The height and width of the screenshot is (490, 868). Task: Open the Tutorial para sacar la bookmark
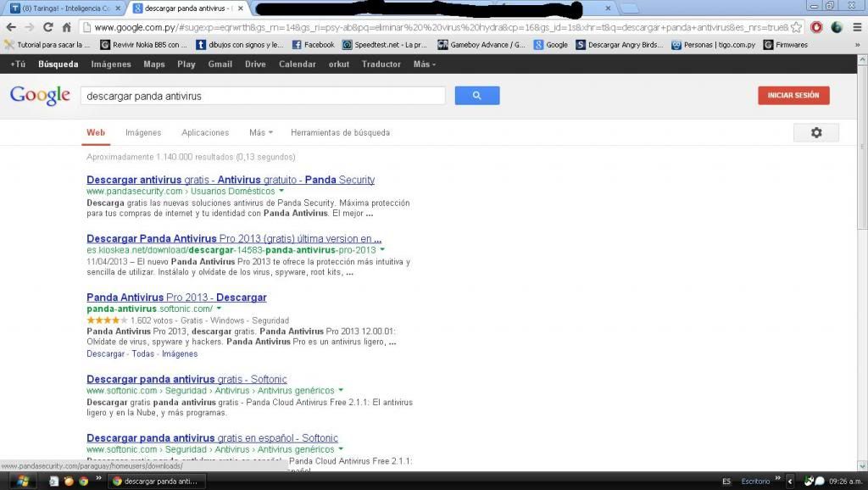(47, 45)
